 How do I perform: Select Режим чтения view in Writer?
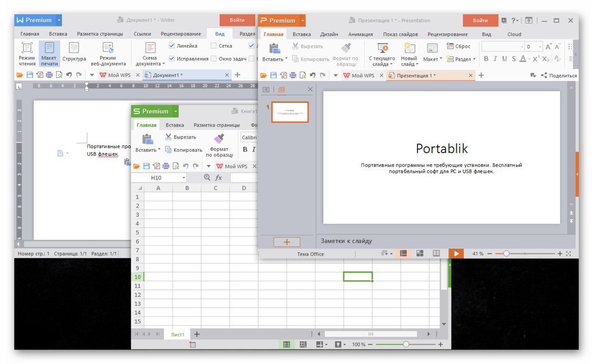tap(27, 53)
